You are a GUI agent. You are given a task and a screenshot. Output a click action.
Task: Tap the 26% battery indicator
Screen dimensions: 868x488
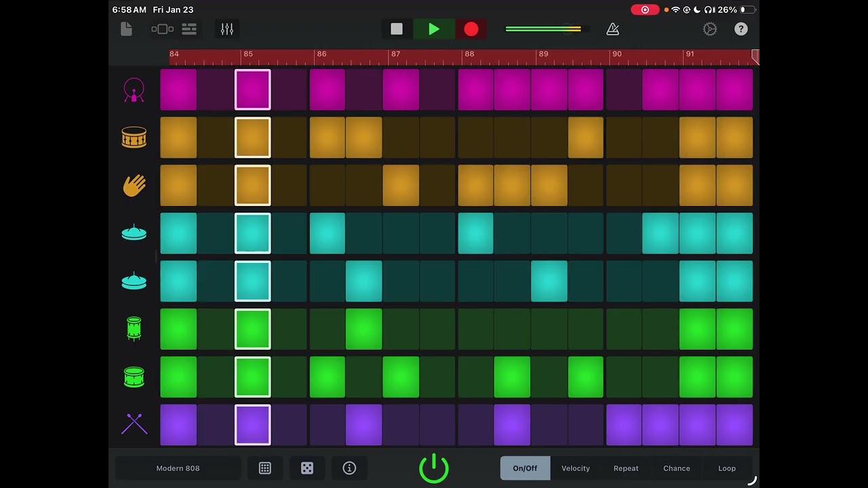(x=736, y=9)
